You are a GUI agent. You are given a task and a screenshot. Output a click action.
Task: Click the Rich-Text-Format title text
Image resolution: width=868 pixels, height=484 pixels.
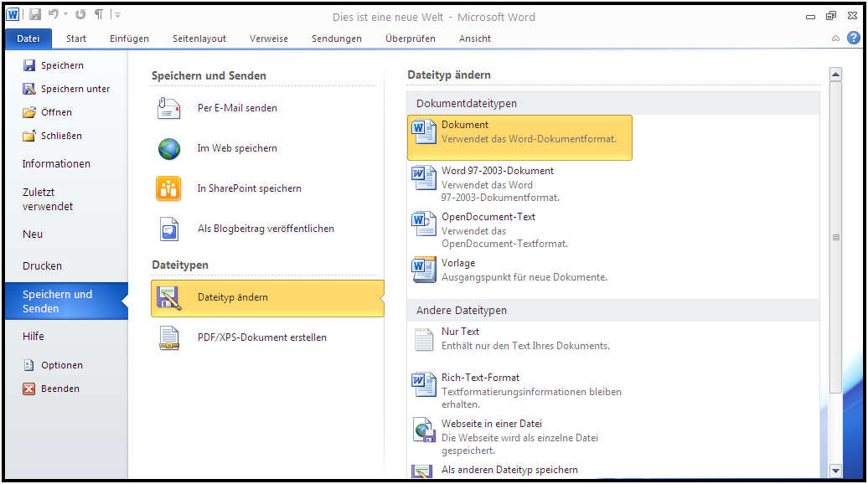tap(481, 378)
